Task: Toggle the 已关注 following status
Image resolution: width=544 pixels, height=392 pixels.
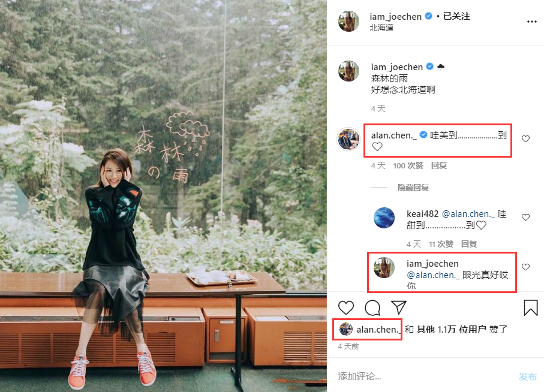Action: point(456,16)
